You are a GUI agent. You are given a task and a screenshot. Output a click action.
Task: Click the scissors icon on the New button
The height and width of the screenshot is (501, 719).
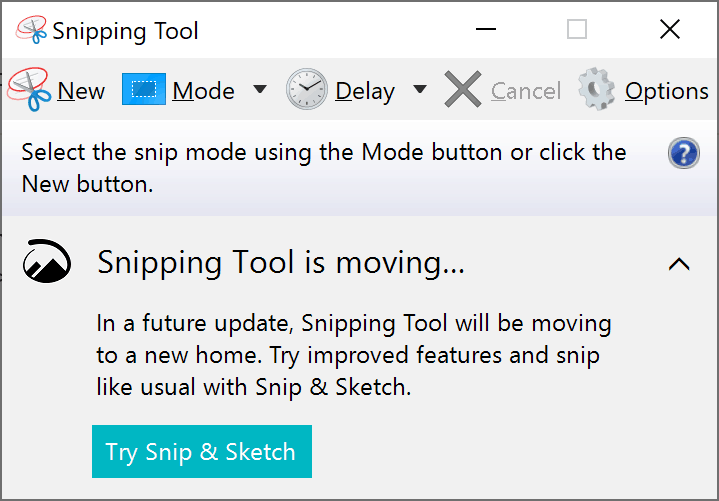(29, 90)
